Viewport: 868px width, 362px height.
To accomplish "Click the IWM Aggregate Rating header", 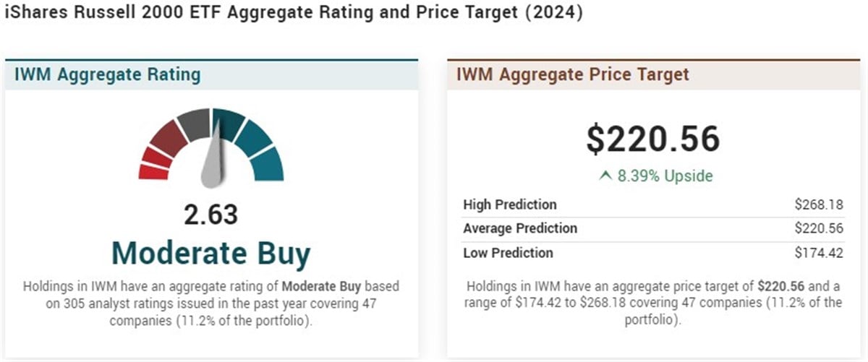I will pos(107,74).
